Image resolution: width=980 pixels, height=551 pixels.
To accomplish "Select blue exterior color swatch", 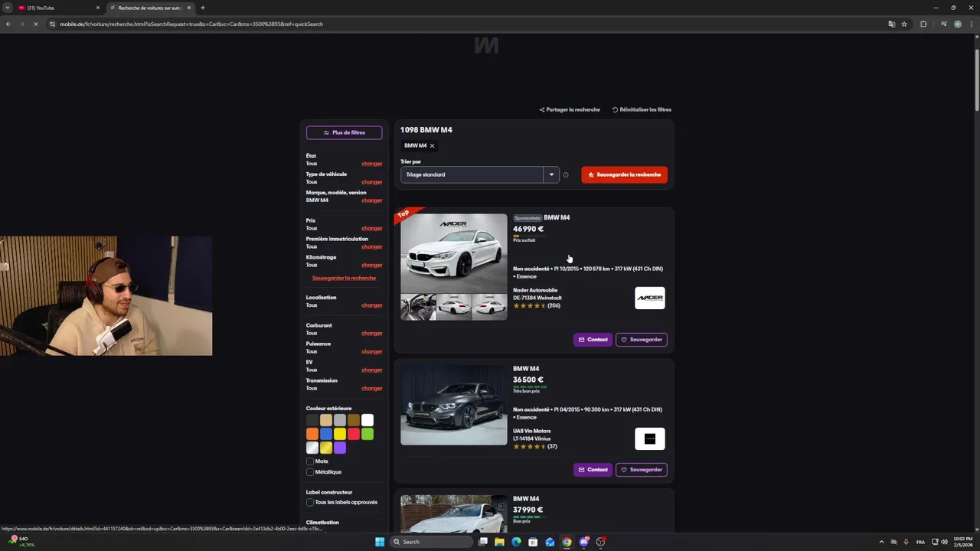I will [x=326, y=434].
